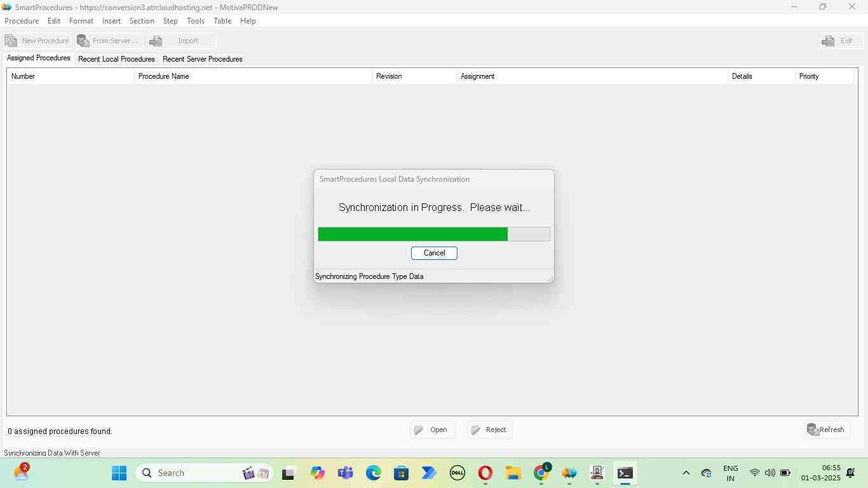Click the battery status tray icon

tap(785, 473)
